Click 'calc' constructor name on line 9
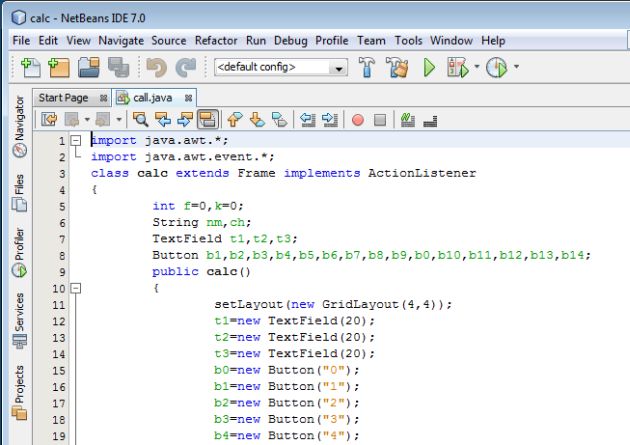 coord(221,271)
